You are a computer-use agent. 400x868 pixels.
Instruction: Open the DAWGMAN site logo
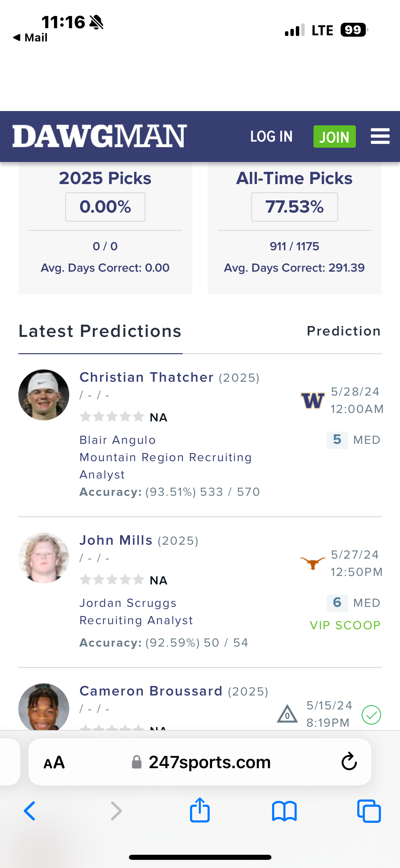coord(99,136)
